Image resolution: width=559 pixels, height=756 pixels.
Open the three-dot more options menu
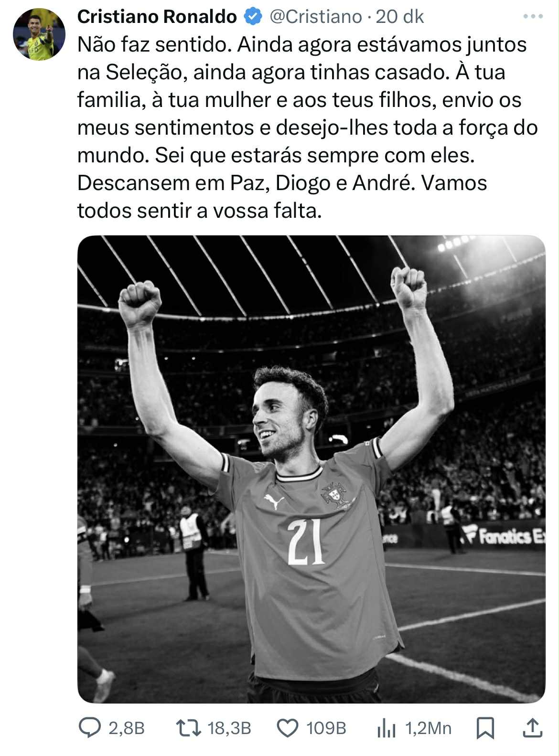[x=533, y=17]
